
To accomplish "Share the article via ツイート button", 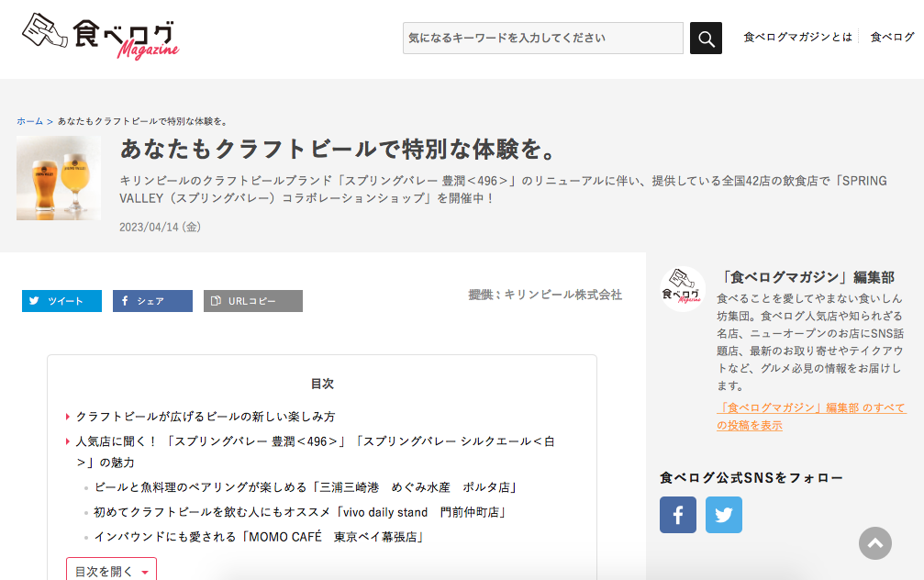I will 61,301.
